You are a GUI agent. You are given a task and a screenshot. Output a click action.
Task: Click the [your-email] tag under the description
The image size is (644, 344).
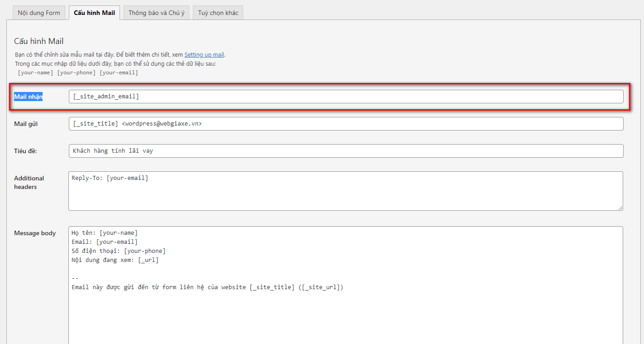pyautogui.click(x=119, y=73)
